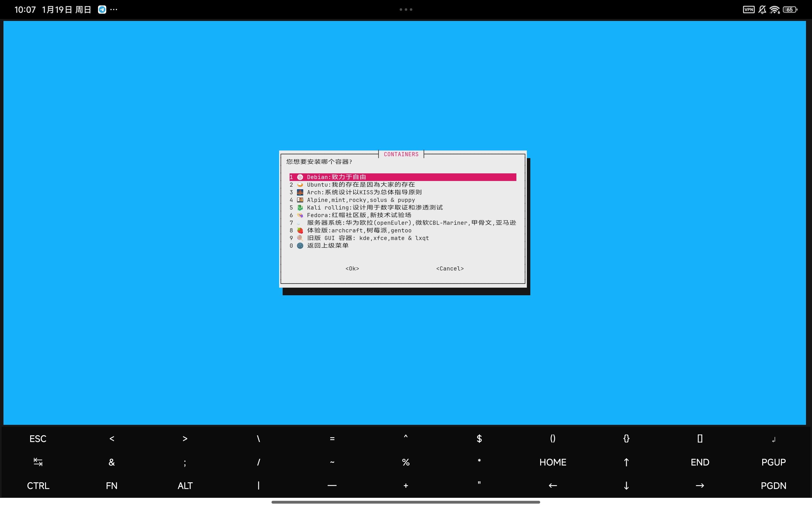Tap the up arrow key
The width and height of the screenshot is (812, 508).
tap(626, 462)
